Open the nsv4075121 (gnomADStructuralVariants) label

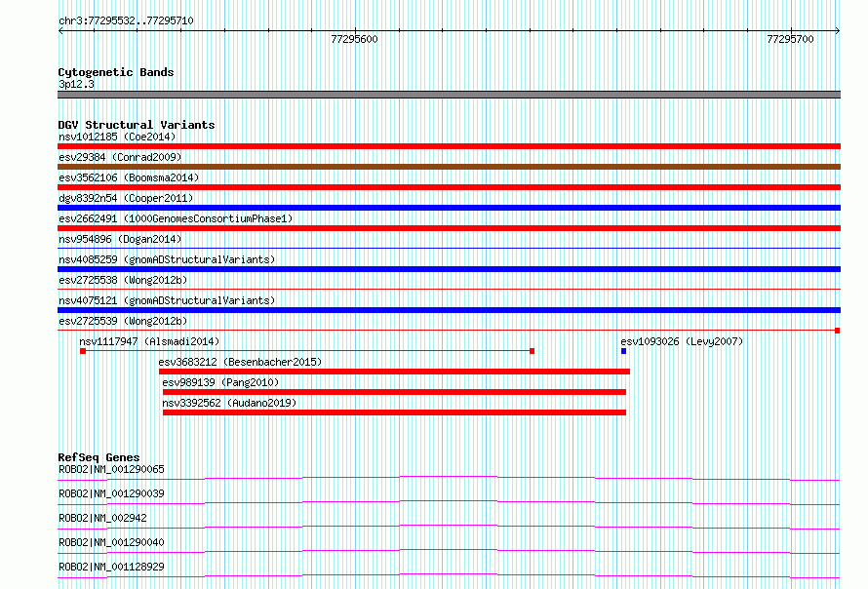click(167, 300)
